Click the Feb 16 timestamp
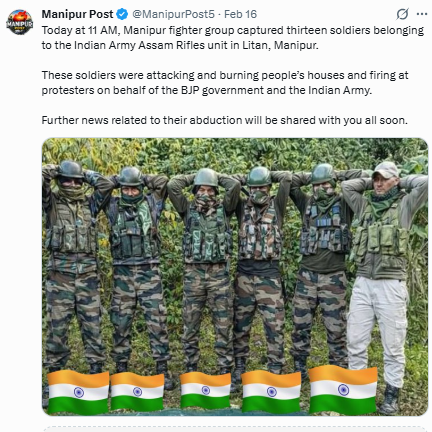432x432 pixels. pos(240,14)
